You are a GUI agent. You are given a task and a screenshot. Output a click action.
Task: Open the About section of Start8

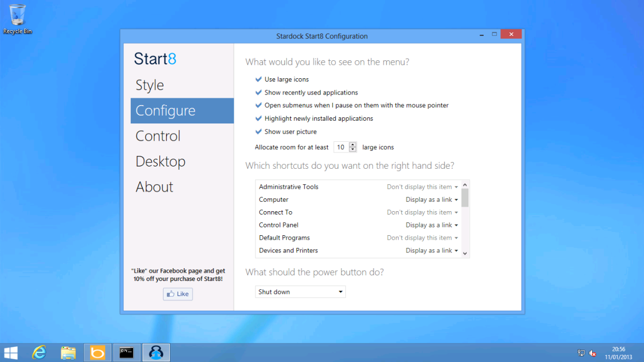(x=154, y=187)
